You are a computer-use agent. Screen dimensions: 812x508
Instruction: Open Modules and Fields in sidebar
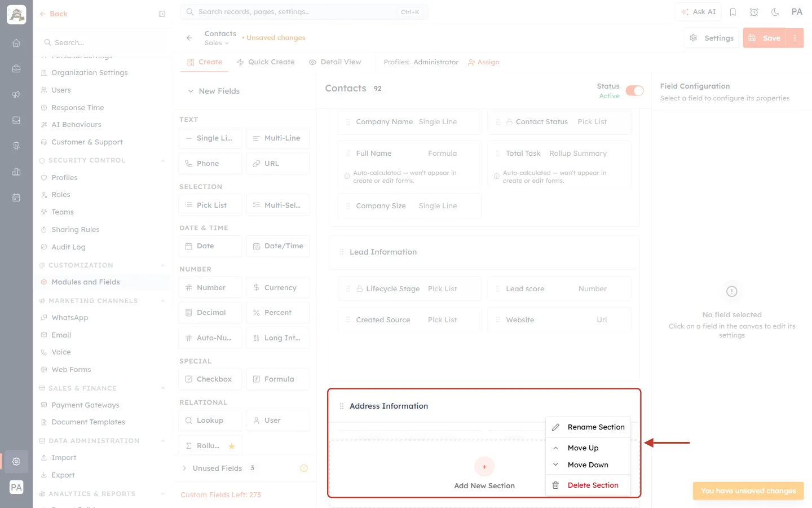(86, 282)
